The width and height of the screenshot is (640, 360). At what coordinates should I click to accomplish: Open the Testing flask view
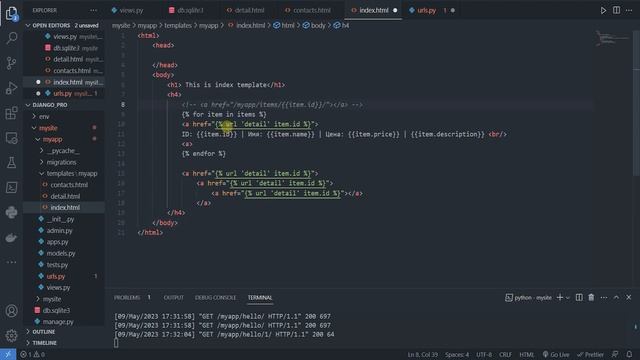coord(11,163)
